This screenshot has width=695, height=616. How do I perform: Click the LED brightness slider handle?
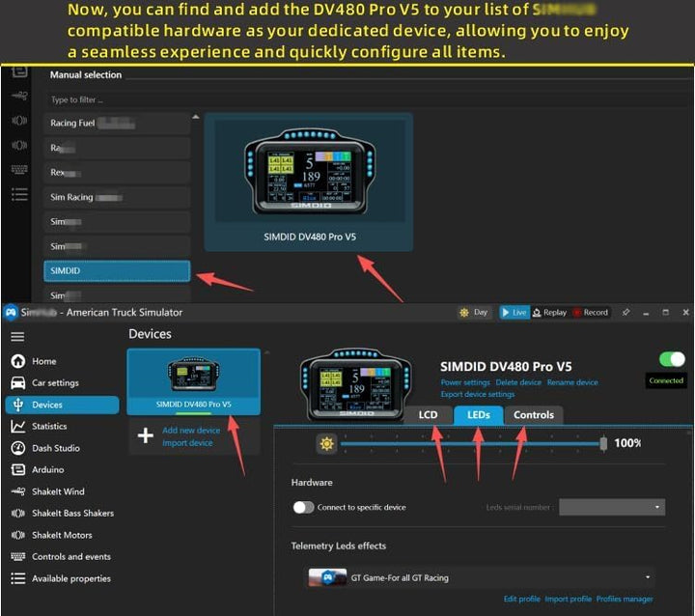point(603,443)
